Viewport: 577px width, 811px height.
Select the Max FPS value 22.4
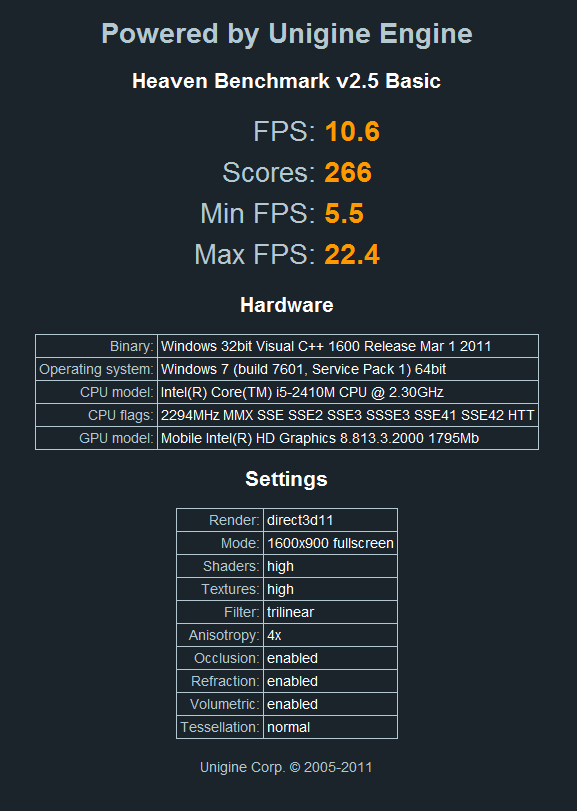click(352, 254)
